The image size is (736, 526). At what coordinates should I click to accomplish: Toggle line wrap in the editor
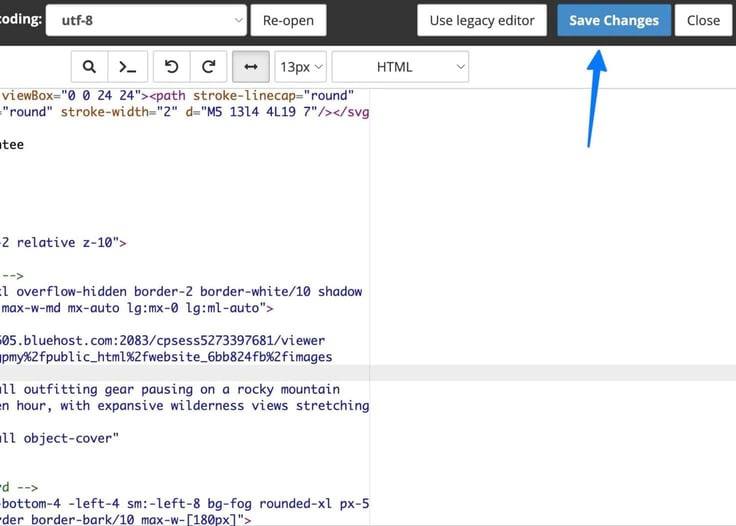click(251, 67)
